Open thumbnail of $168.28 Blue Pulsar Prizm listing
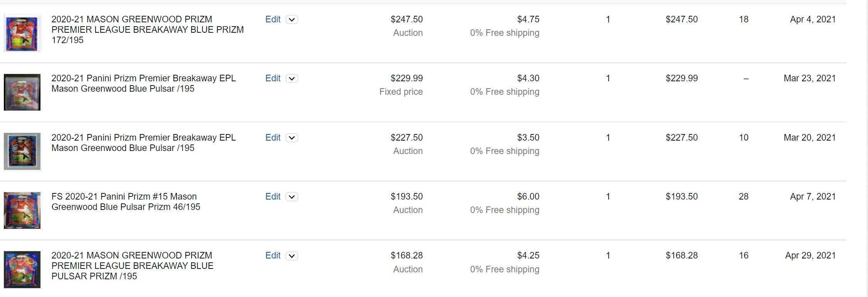 click(22, 270)
